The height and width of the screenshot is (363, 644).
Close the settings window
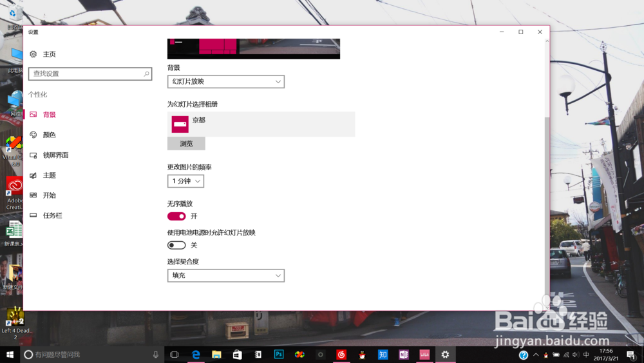[x=540, y=32]
